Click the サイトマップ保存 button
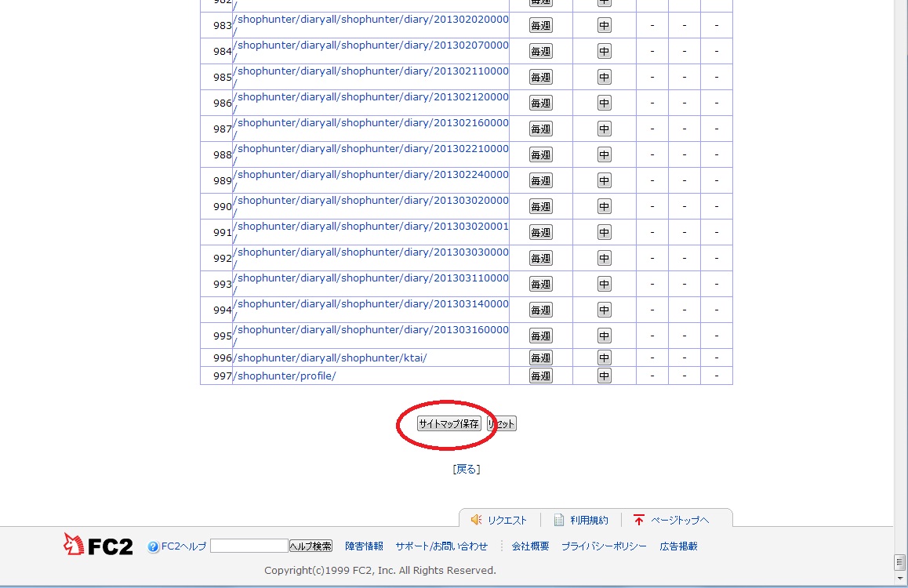The width and height of the screenshot is (908, 588). 449,424
